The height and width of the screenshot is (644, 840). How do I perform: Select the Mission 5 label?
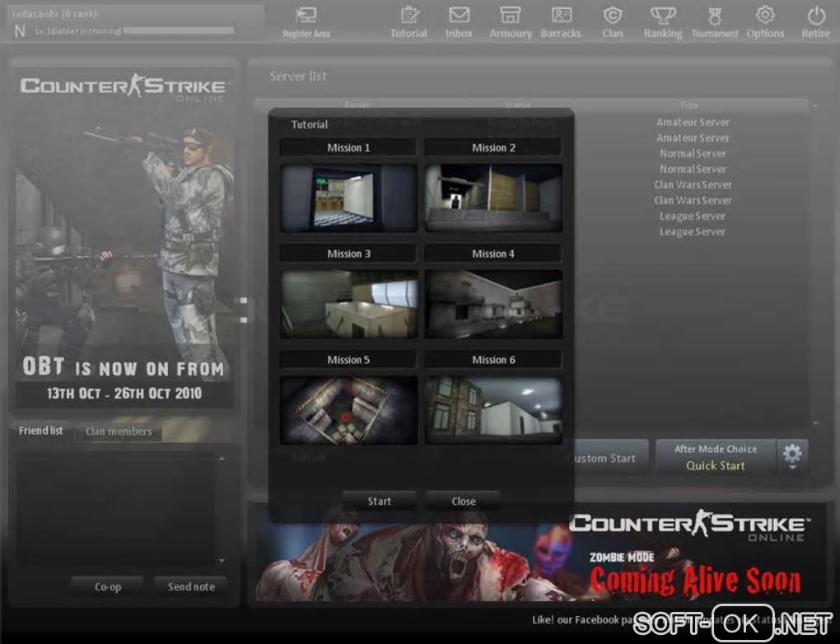[x=348, y=360]
